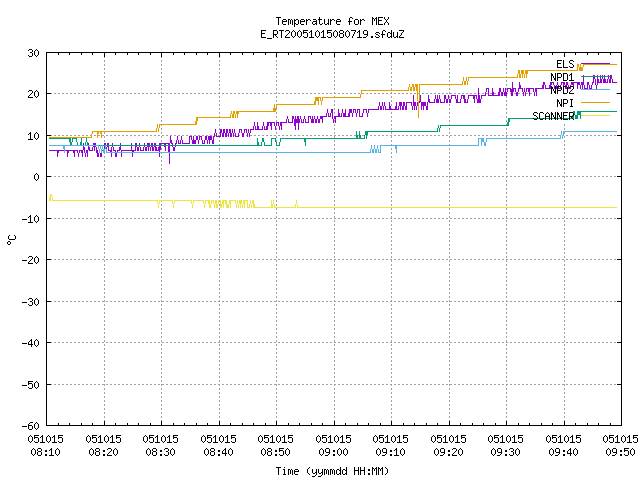Click the NPD2 legend label

pyautogui.click(x=562, y=90)
